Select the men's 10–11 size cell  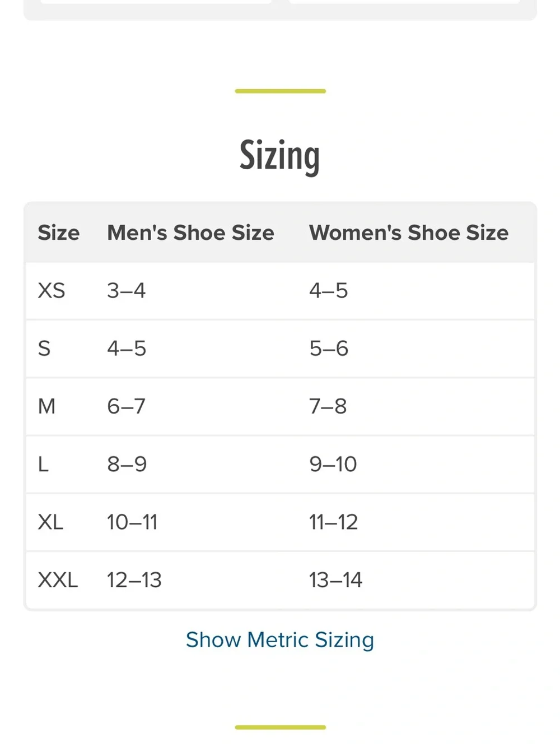click(133, 522)
